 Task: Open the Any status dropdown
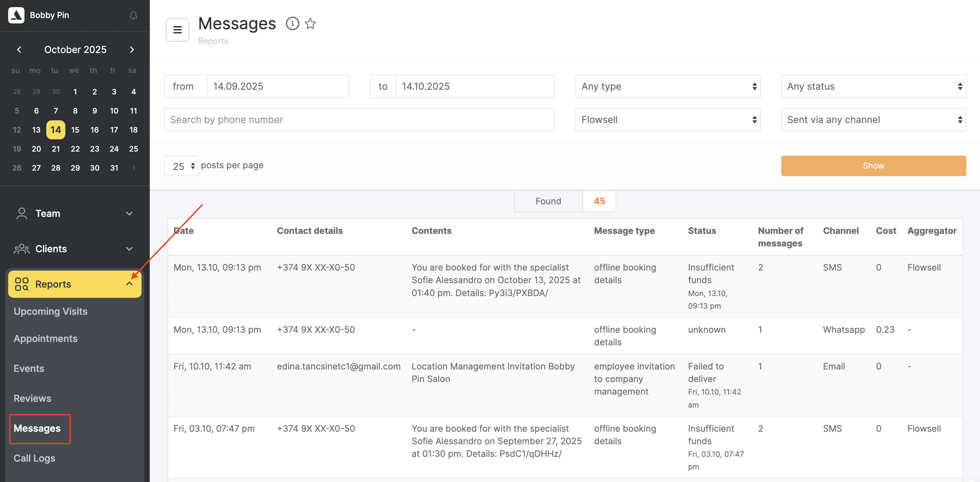click(x=873, y=86)
